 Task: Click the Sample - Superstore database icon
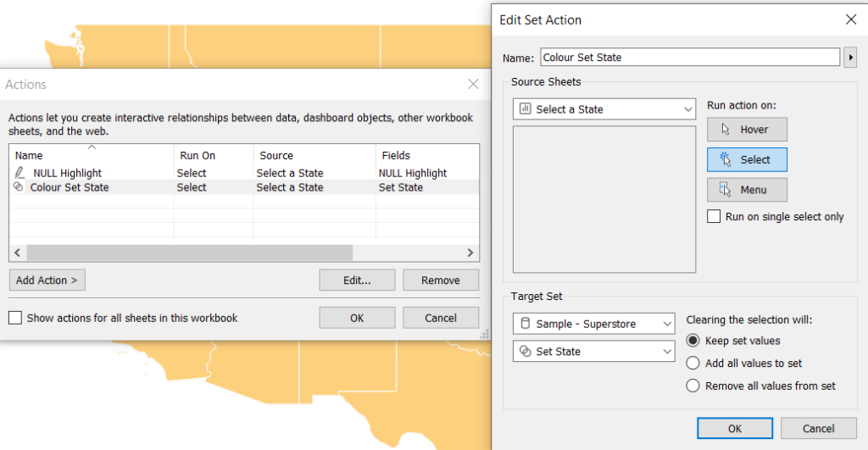coord(526,324)
